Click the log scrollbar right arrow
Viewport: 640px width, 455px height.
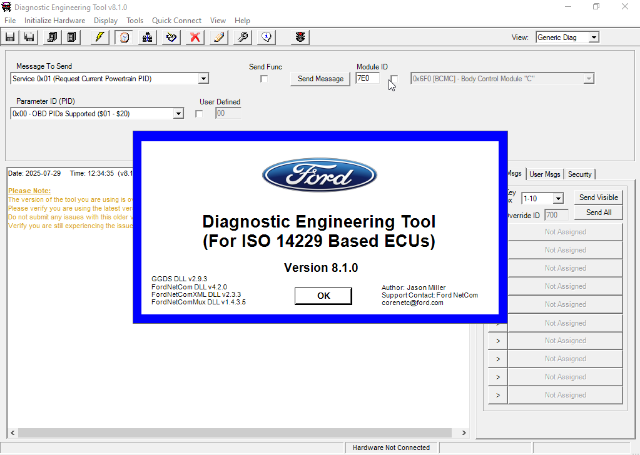click(464, 433)
